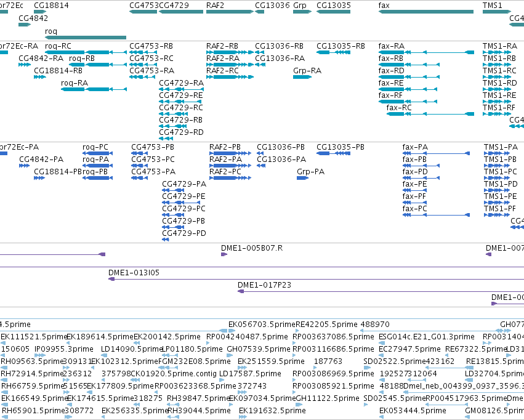The height and width of the screenshot is (420, 524).
Task: Click protein roq-PB
Action: click(x=97, y=178)
